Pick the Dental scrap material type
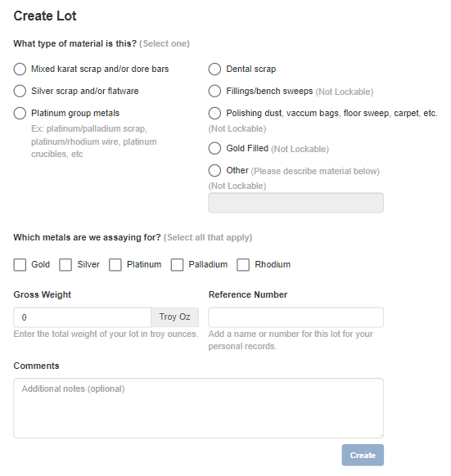451x476 pixels. click(214, 70)
